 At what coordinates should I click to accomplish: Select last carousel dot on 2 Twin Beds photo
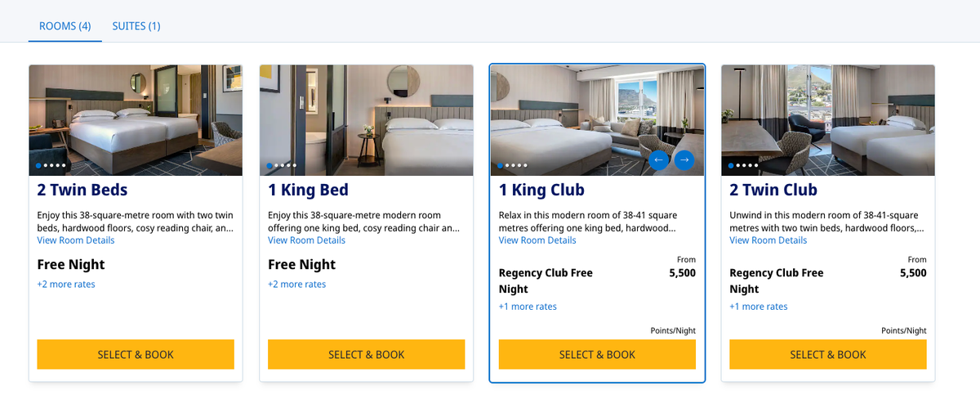coord(63,166)
